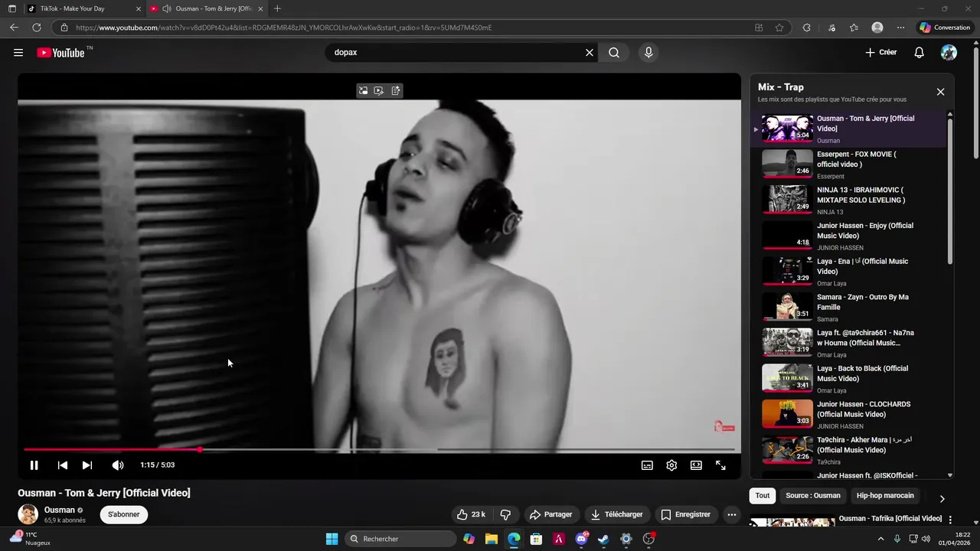Enter full screen mode
The height and width of the screenshot is (551, 980).
coord(720,465)
